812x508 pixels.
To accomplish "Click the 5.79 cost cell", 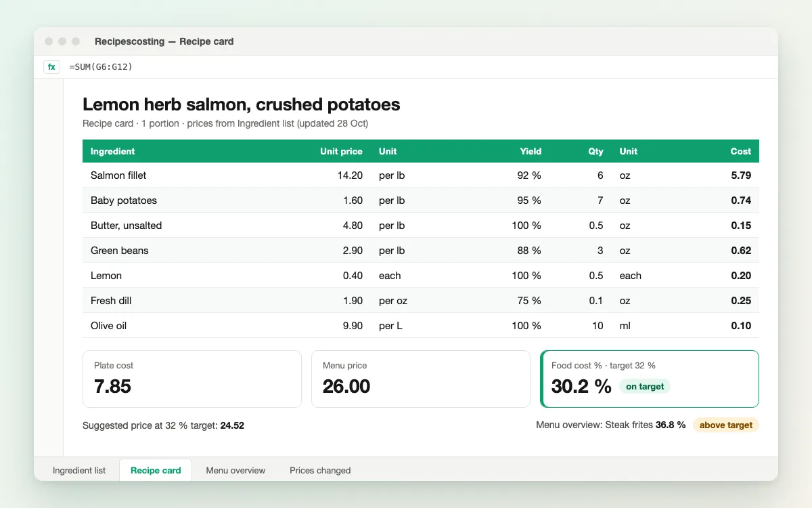I will 741,175.
